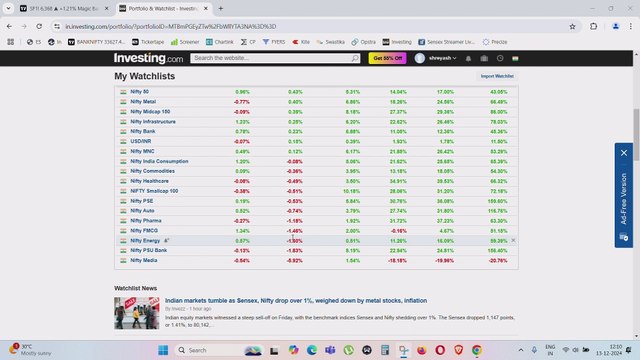This screenshot has width=640, height=360.
Task: Click the Get 55% Off button
Action: click(x=387, y=58)
